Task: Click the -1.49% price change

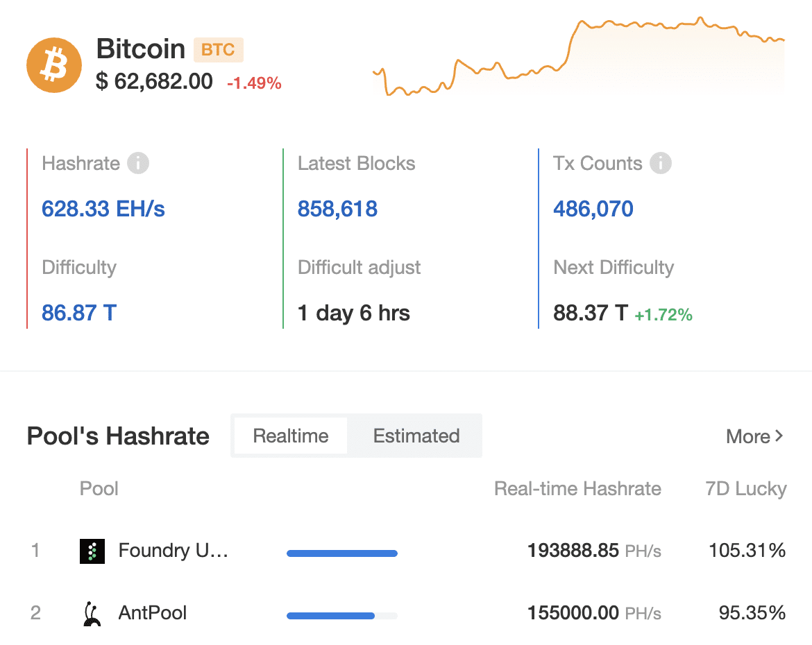Action: 254,83
